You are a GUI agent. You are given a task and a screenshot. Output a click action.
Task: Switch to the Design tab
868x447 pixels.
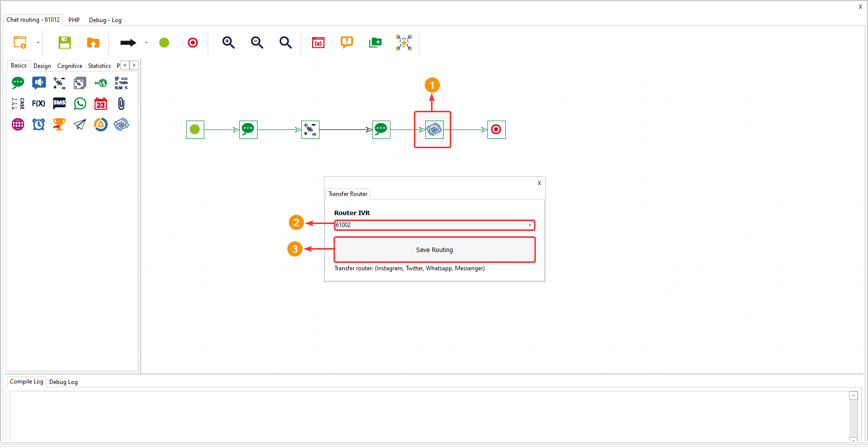point(42,65)
